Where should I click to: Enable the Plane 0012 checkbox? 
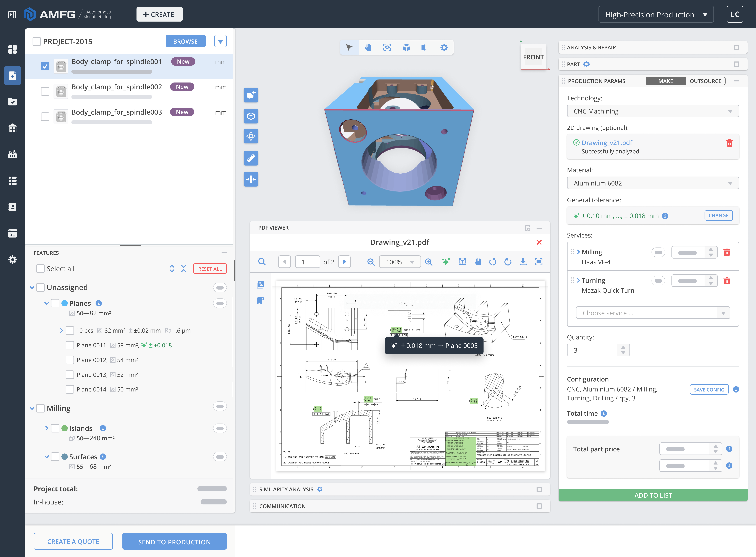70,360
